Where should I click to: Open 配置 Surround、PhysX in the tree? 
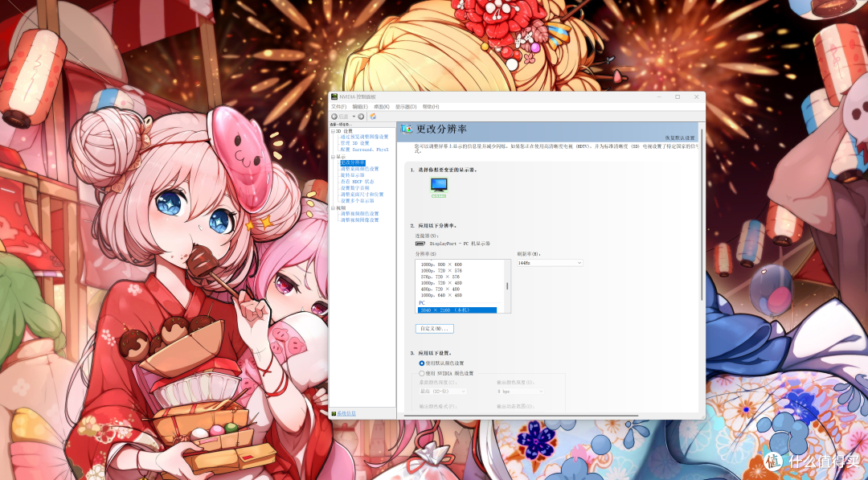click(364, 150)
